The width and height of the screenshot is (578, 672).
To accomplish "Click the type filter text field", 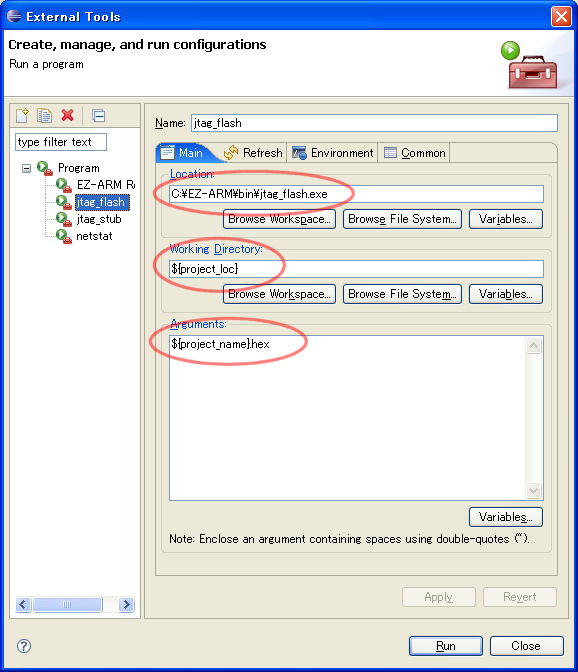I will pos(61,142).
